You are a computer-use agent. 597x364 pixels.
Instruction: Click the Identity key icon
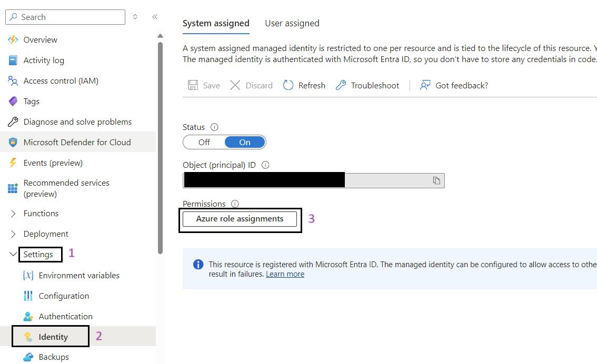[x=28, y=337]
